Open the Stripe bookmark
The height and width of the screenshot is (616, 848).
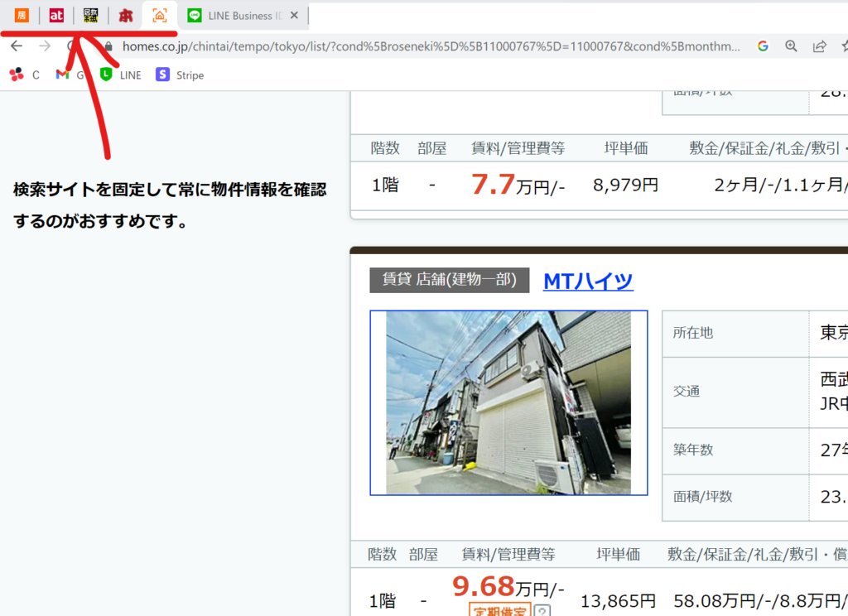pyautogui.click(x=180, y=75)
